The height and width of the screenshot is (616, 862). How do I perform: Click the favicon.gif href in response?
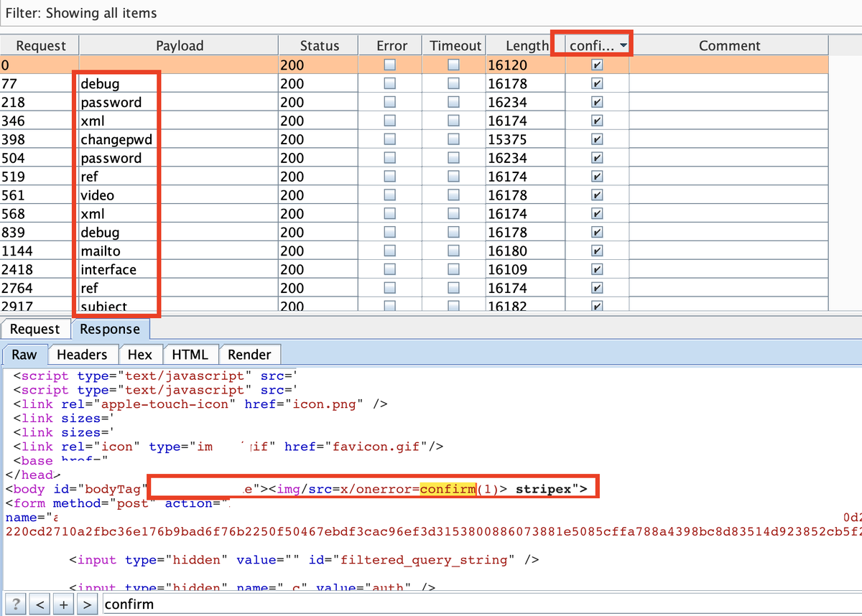(x=364, y=447)
